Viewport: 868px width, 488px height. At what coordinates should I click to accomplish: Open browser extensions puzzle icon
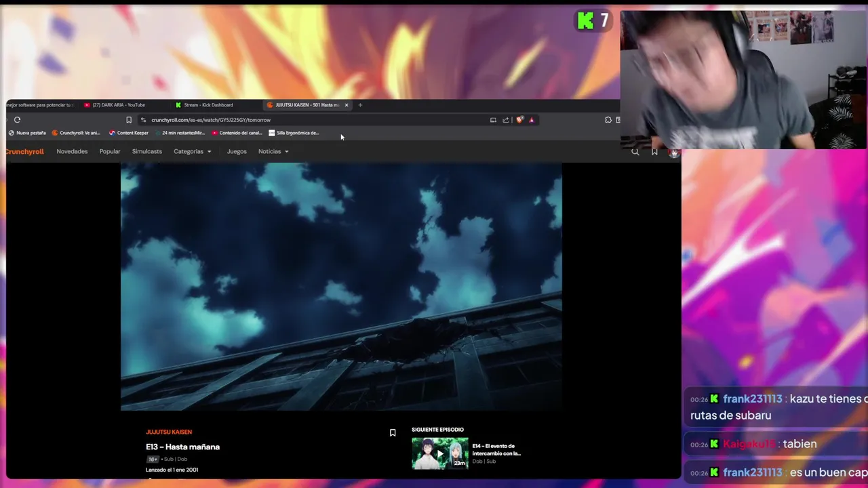pyautogui.click(x=608, y=120)
